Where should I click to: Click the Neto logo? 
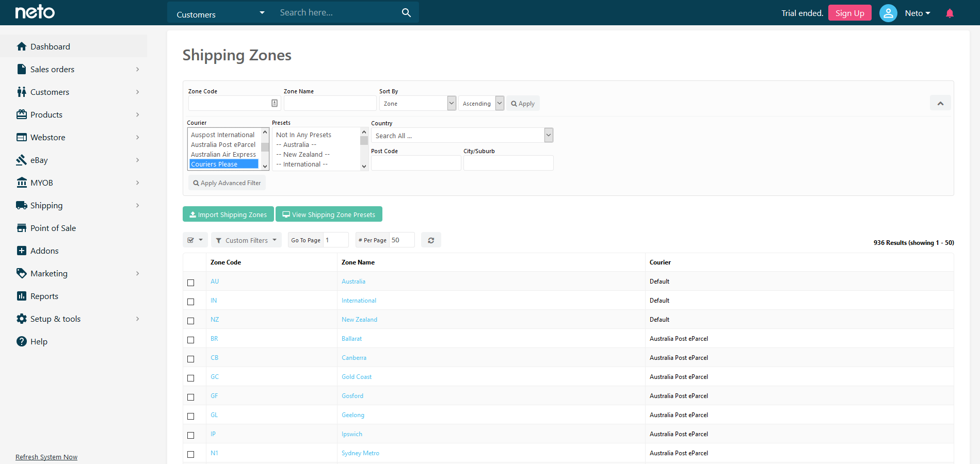coord(35,12)
